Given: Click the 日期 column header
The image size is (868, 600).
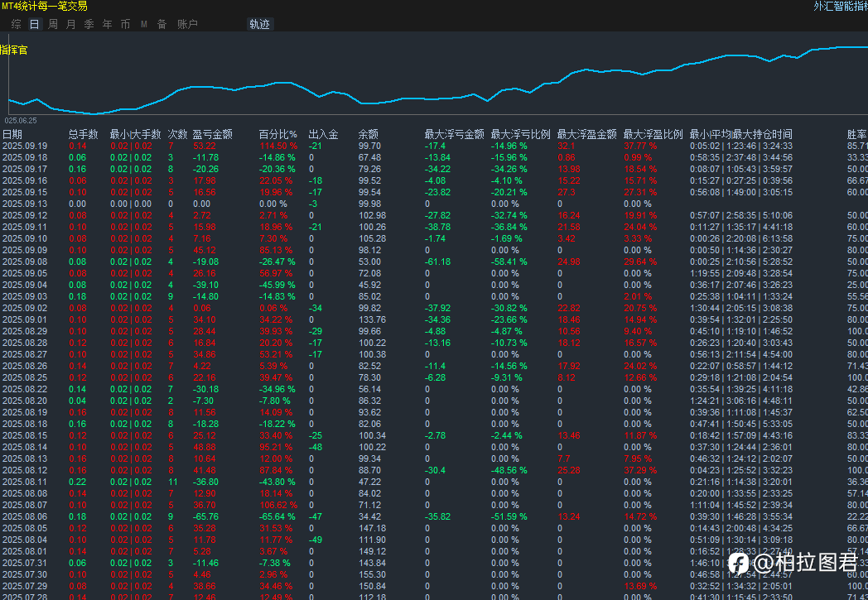Looking at the screenshot, I should (12, 134).
